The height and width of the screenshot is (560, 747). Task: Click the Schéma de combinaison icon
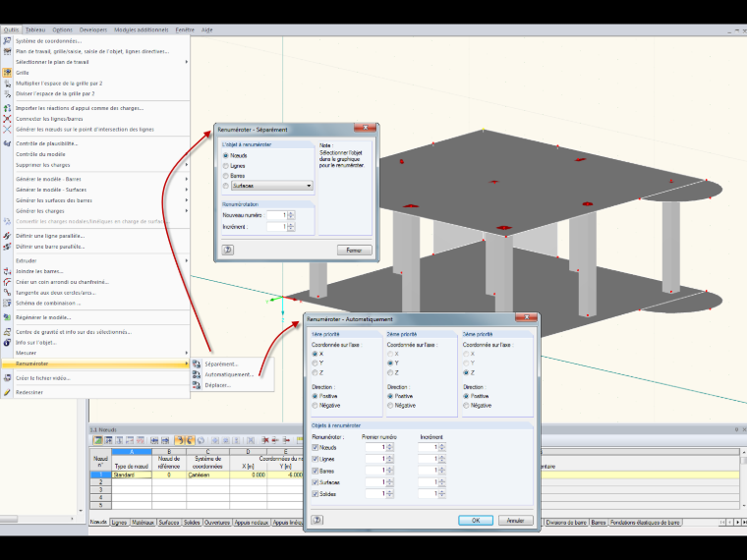pyautogui.click(x=7, y=303)
